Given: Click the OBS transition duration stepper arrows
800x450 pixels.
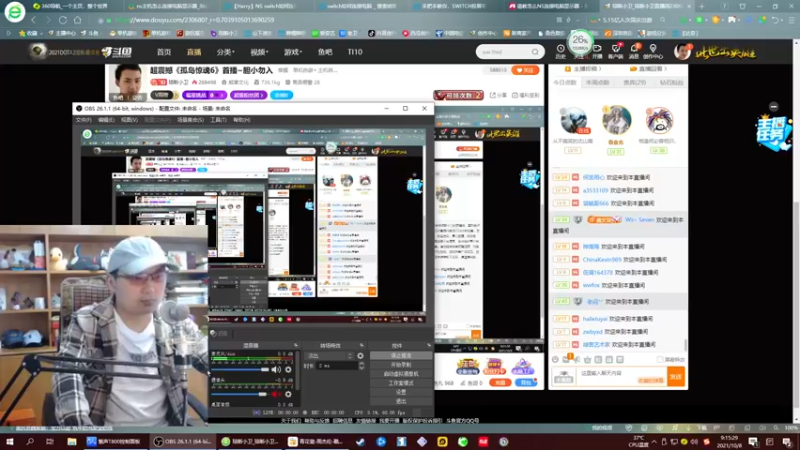Looking at the screenshot, I should click(x=361, y=365).
